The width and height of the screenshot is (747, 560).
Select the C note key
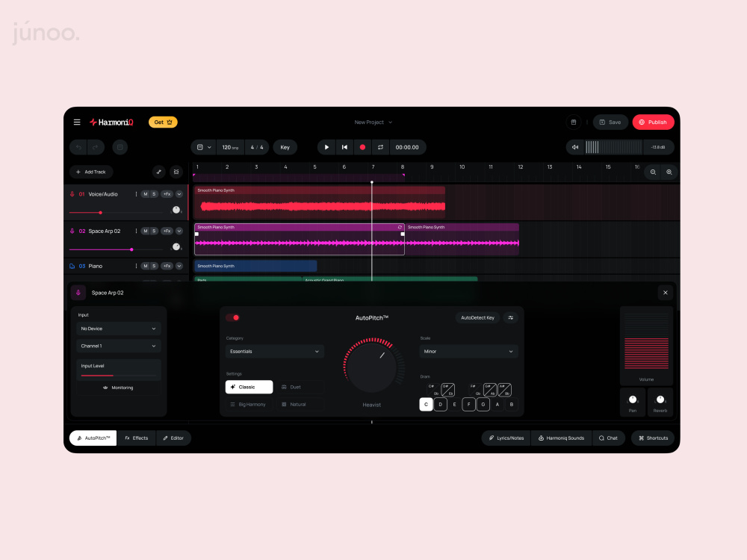point(426,404)
